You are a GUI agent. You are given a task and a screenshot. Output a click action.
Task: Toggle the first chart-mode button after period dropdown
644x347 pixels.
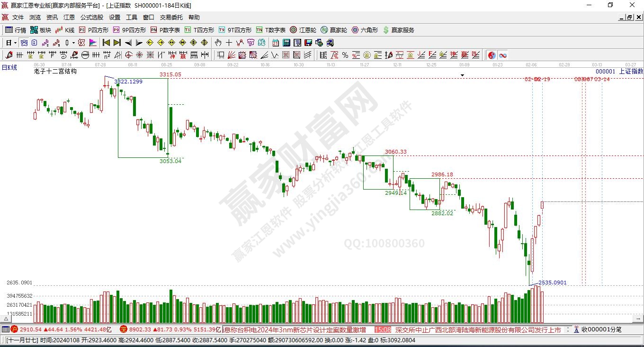(x=24, y=43)
